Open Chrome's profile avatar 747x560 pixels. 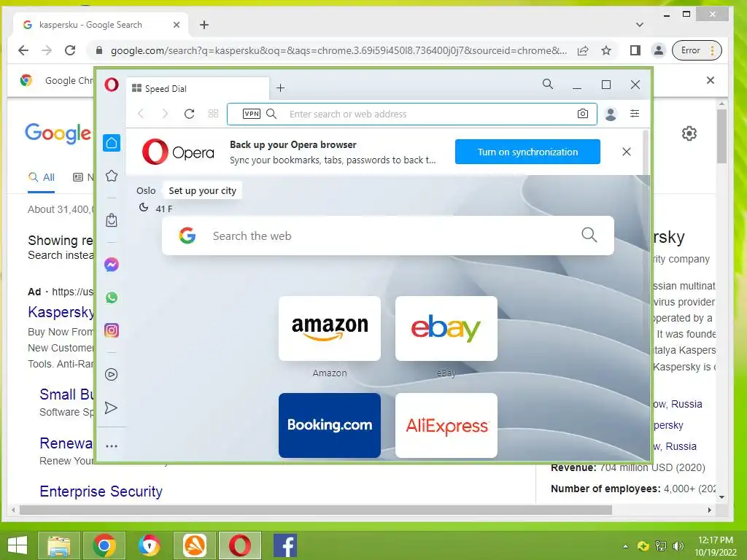click(659, 50)
